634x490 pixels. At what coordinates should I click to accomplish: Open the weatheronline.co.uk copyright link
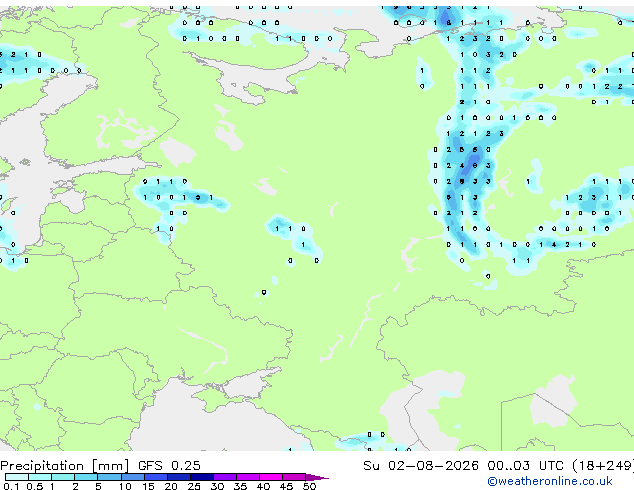[550, 481]
